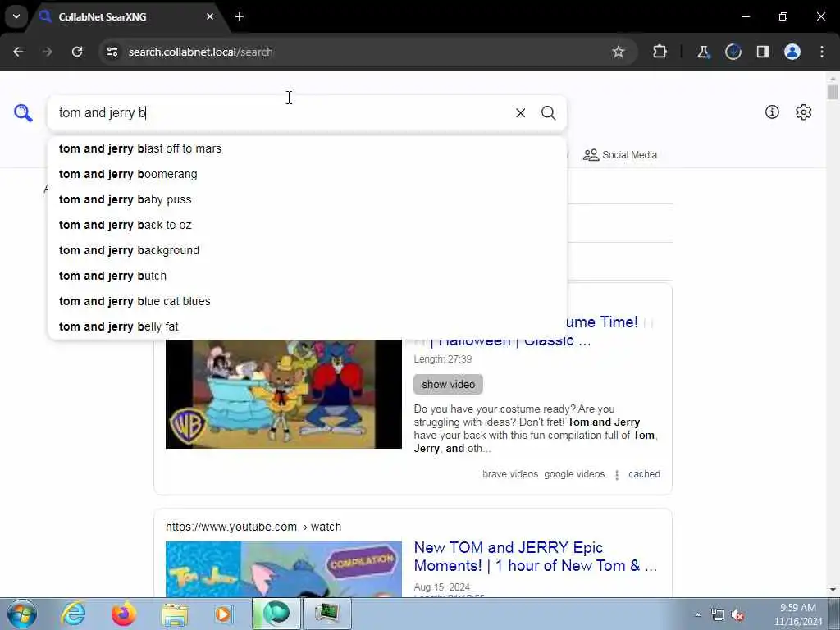Bookmark this page with star
The height and width of the screenshot is (630, 840).
click(x=619, y=52)
